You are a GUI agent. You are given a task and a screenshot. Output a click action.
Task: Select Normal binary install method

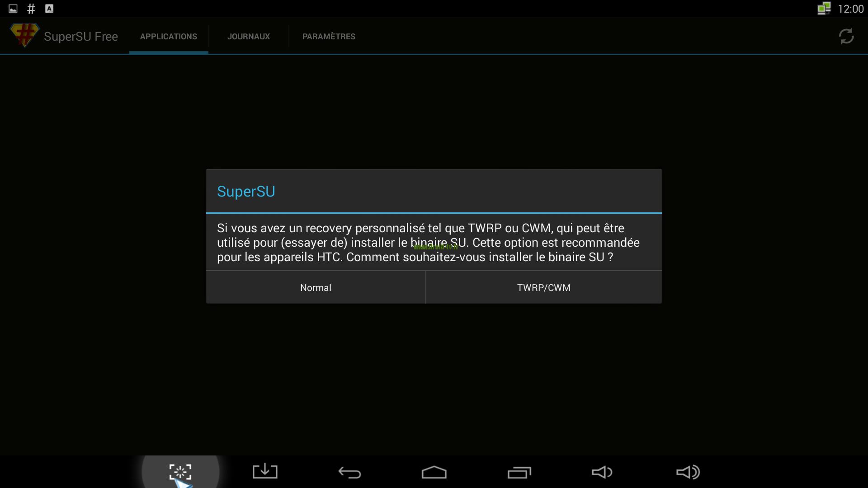click(x=316, y=287)
